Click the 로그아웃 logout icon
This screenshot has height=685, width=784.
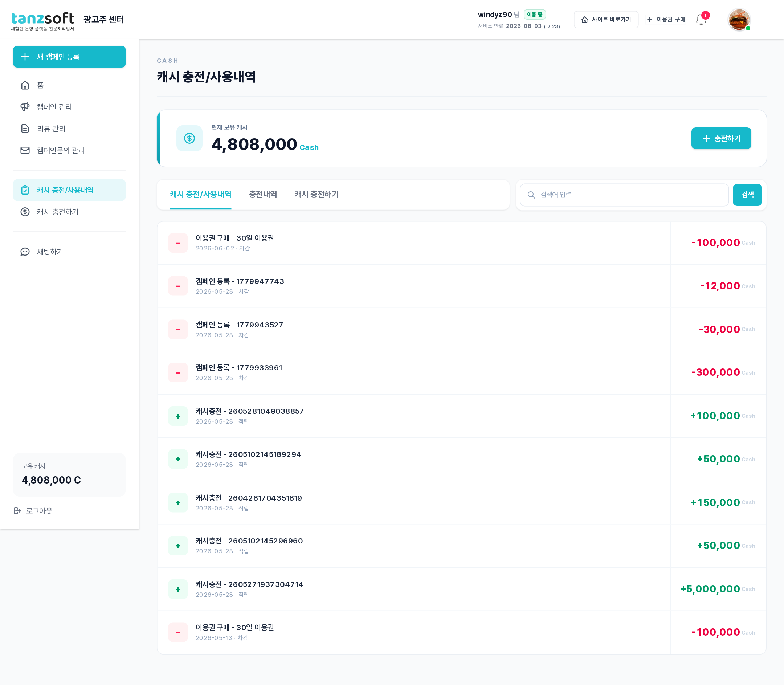pos(17,511)
